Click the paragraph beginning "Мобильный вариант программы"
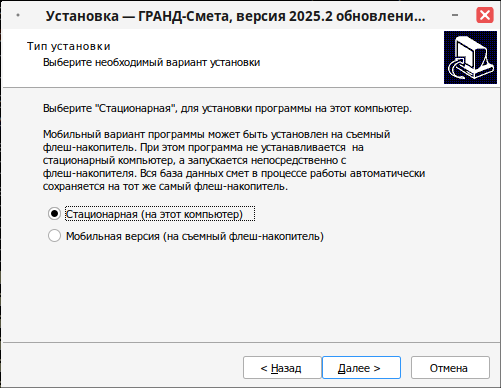 tap(234, 160)
